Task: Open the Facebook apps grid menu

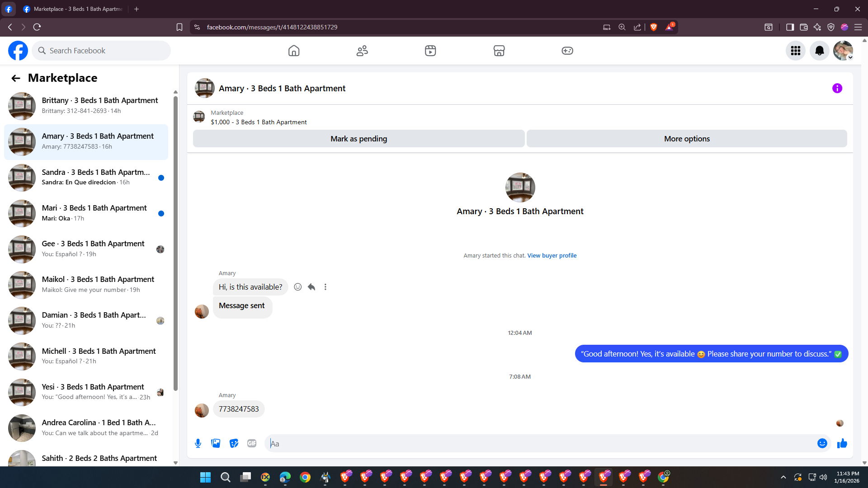Action: pyautogui.click(x=796, y=51)
